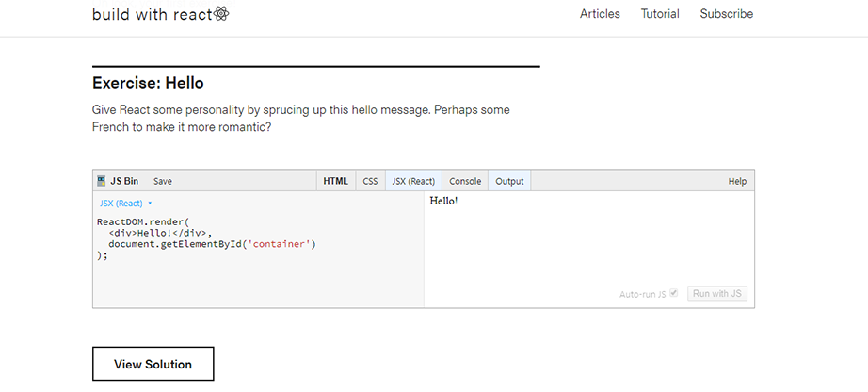Open the build with react home link
This screenshot has height=392, width=868.
[x=161, y=14]
